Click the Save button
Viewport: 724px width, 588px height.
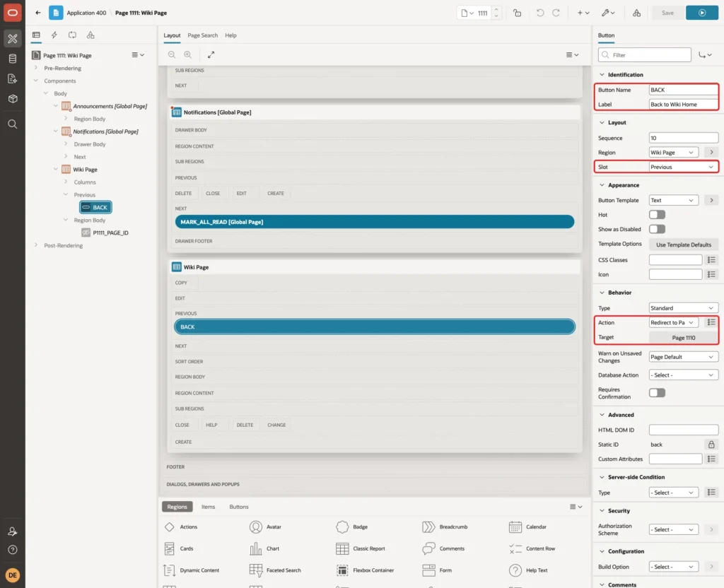667,13
